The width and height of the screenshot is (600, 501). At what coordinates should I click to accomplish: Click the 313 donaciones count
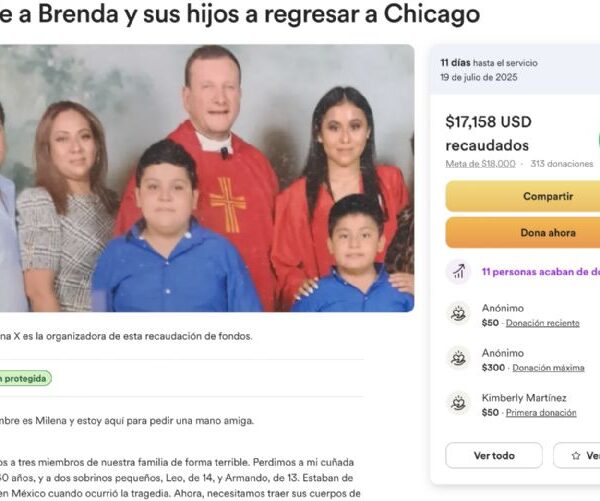(x=561, y=164)
